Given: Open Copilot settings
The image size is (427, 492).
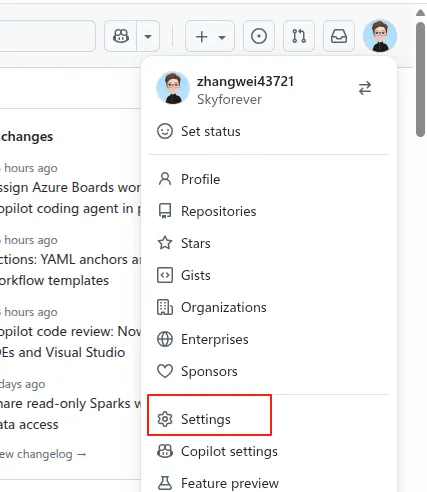Looking at the screenshot, I should [x=269, y=451].
